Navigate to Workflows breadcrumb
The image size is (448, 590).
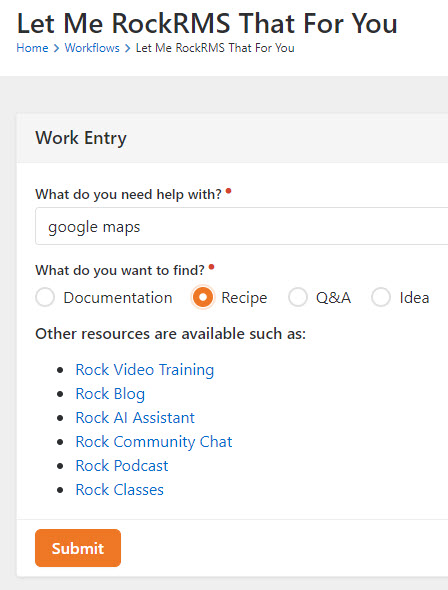coord(92,48)
